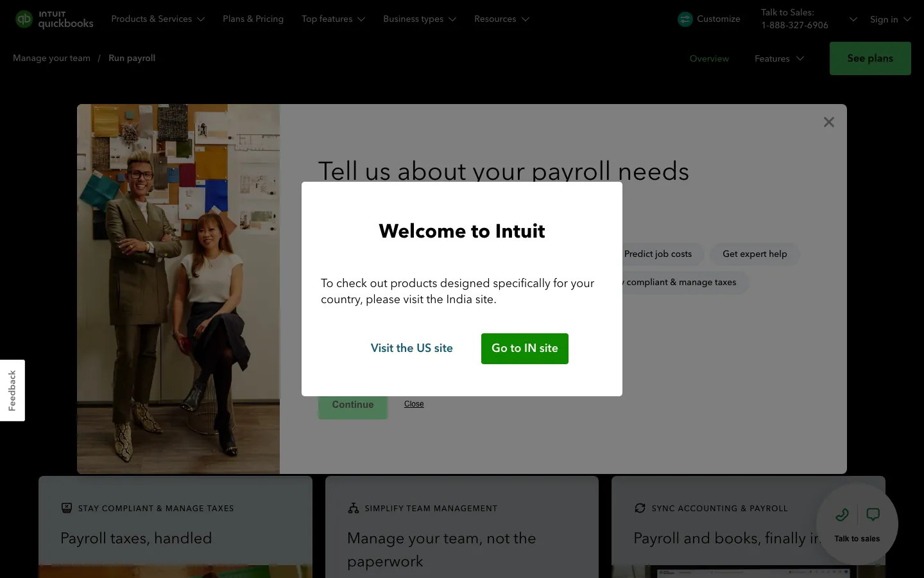Open the Customize settings icon
The height and width of the screenshot is (578, 924).
click(685, 19)
